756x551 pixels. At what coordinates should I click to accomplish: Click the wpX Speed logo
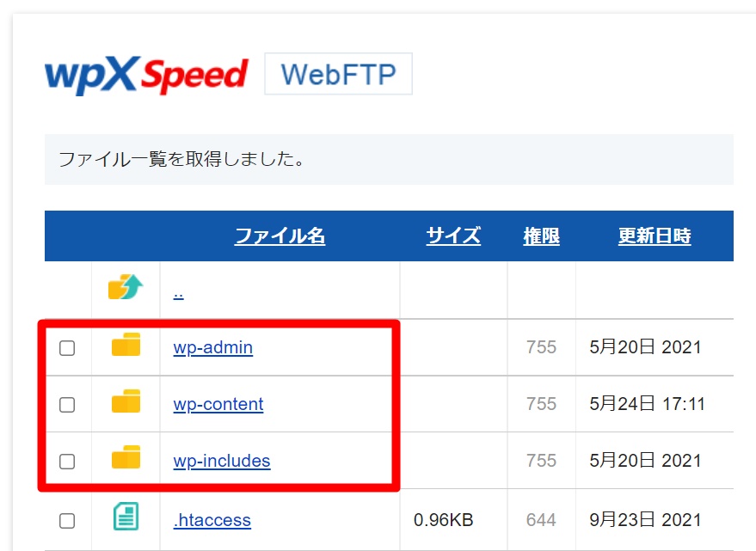146,75
